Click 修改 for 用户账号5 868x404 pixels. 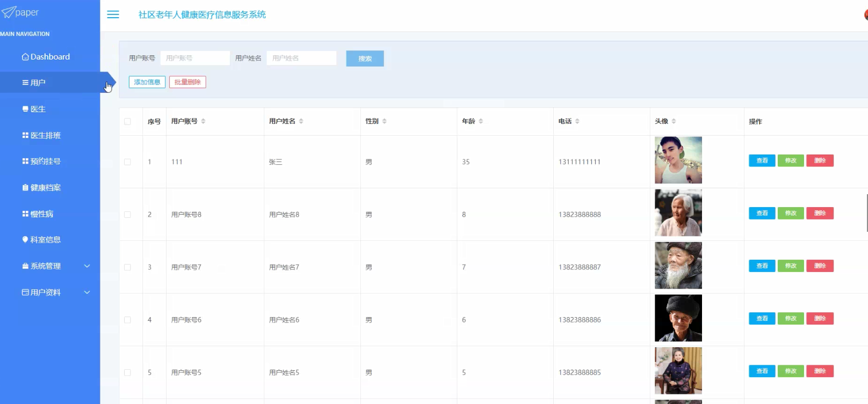[791, 371]
